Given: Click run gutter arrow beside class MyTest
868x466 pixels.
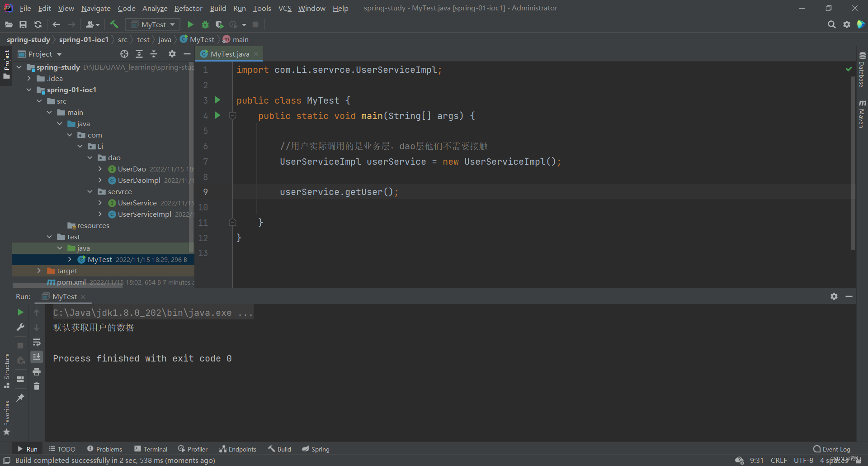Looking at the screenshot, I should click(217, 100).
